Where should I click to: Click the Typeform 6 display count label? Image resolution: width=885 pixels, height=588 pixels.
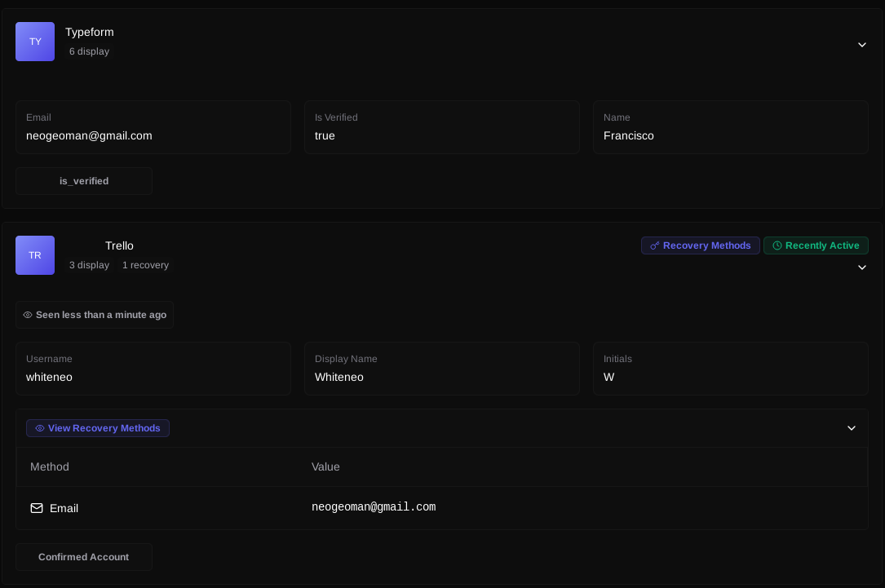(x=89, y=51)
